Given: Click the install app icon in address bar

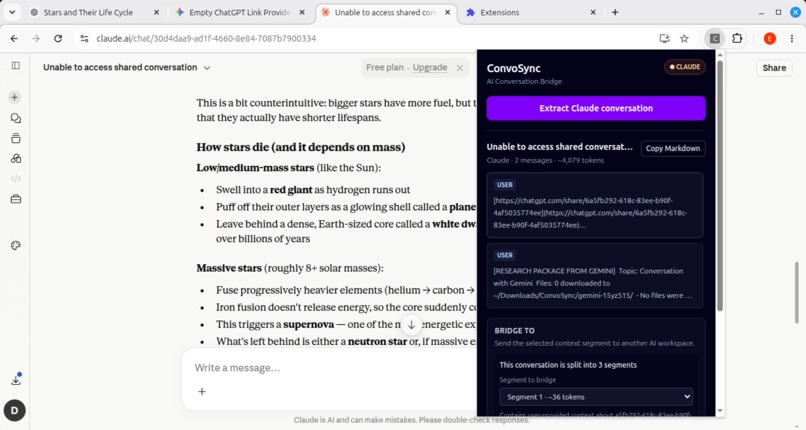Looking at the screenshot, I should tap(664, 39).
